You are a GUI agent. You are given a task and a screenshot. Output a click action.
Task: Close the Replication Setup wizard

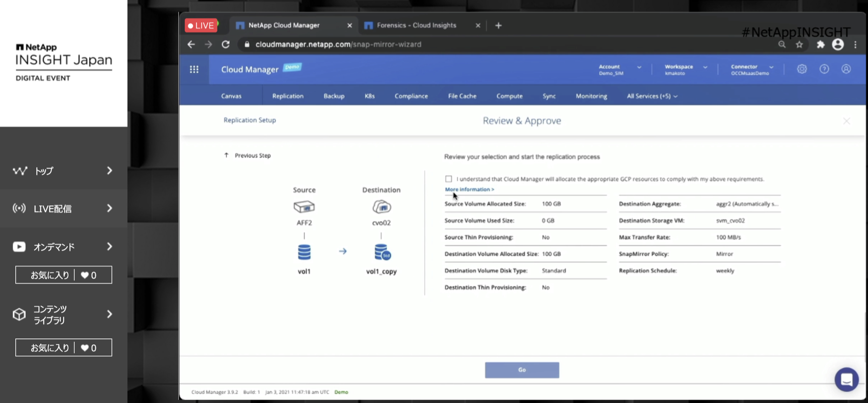tap(847, 121)
